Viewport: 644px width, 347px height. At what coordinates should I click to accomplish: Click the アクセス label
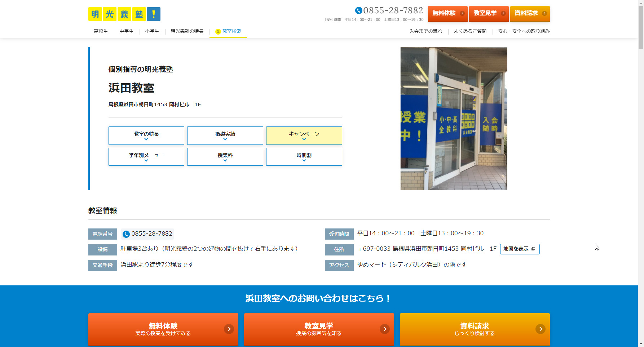tap(339, 265)
